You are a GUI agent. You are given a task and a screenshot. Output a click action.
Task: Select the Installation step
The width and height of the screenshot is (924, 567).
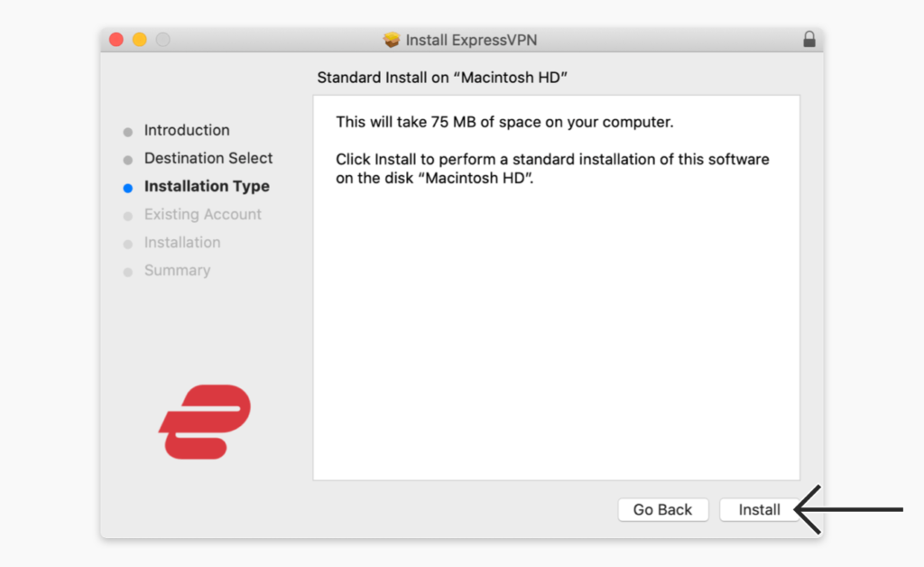pos(182,242)
